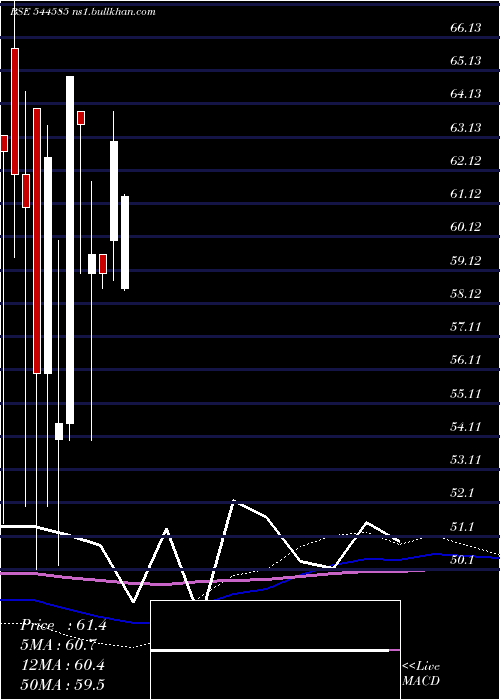Click the 60.12 price axis label
This screenshot has width=500, height=700.
pos(466,227)
